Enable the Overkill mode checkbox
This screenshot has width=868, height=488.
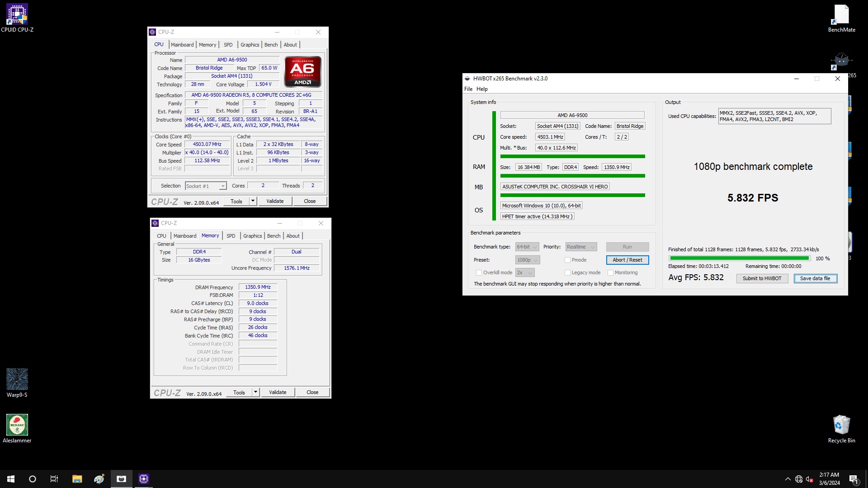479,272
